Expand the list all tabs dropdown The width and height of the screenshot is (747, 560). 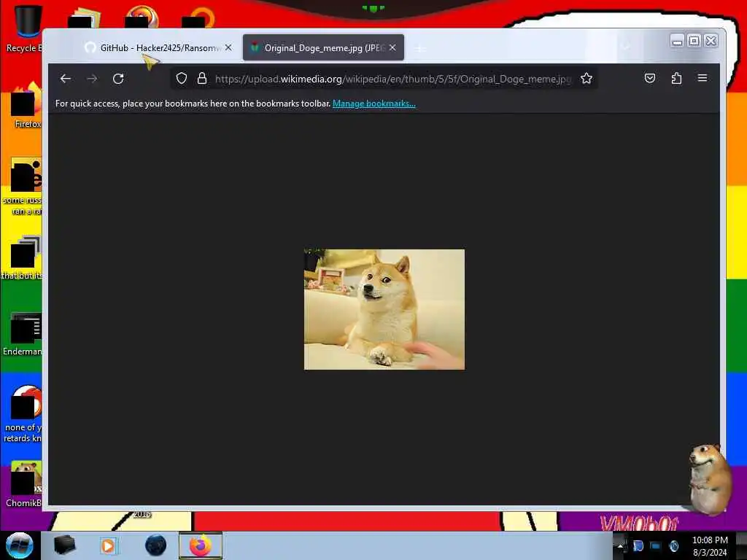[x=625, y=47]
